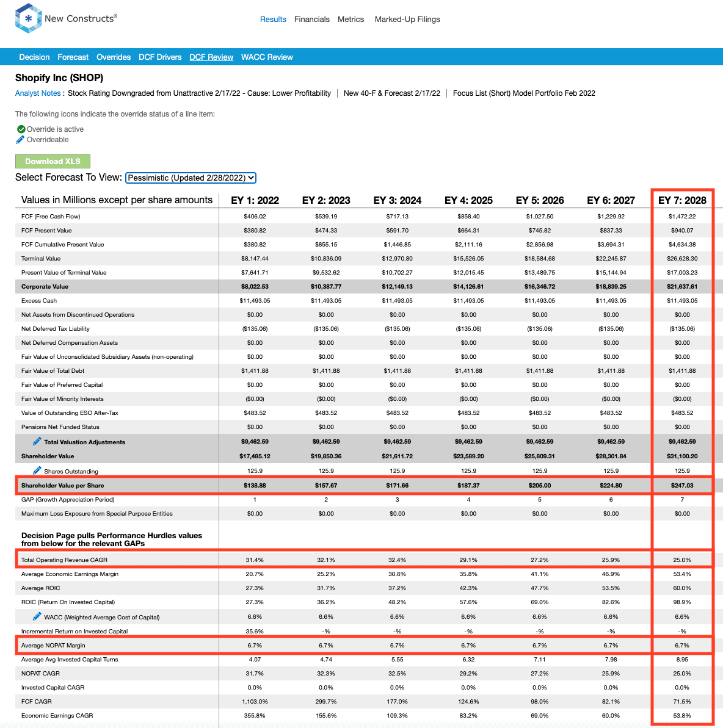The image size is (723, 728).
Task: Click the EY 1: 2022 column header
Action: pos(255,201)
